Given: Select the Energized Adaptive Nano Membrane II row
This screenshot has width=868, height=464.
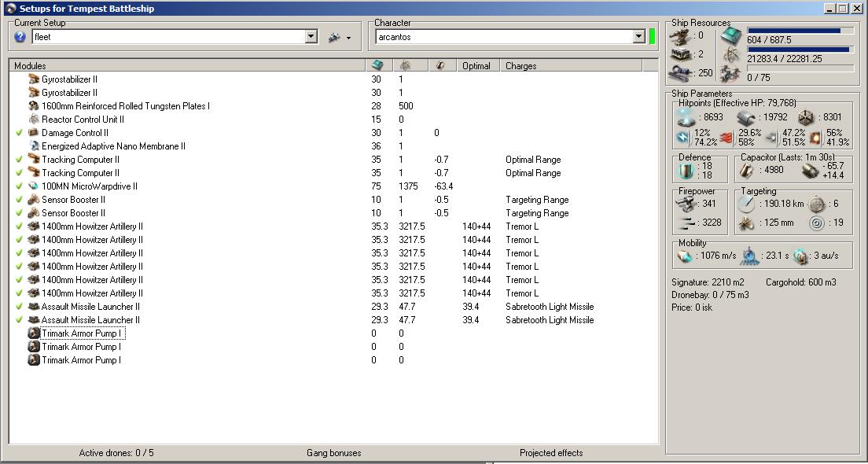Looking at the screenshot, I should (x=334, y=146).
